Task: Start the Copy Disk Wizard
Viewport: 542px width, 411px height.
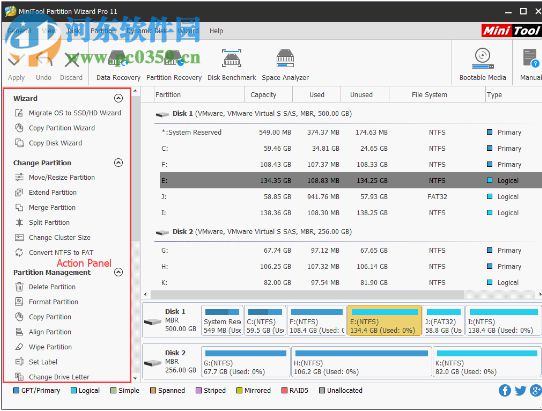Action: coord(55,143)
